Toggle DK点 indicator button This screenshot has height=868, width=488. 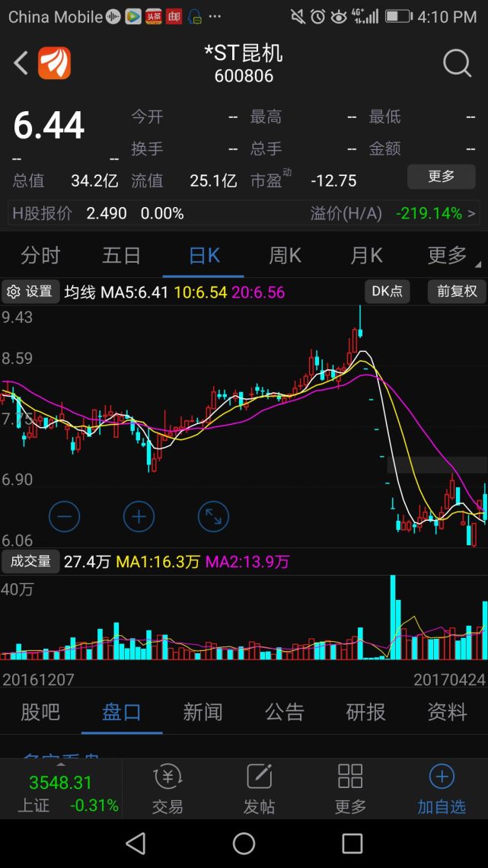pyautogui.click(x=388, y=292)
